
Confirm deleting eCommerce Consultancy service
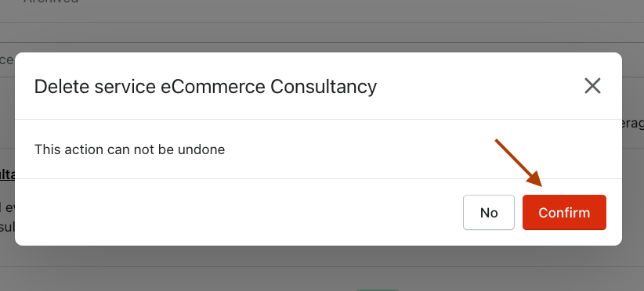[564, 212]
